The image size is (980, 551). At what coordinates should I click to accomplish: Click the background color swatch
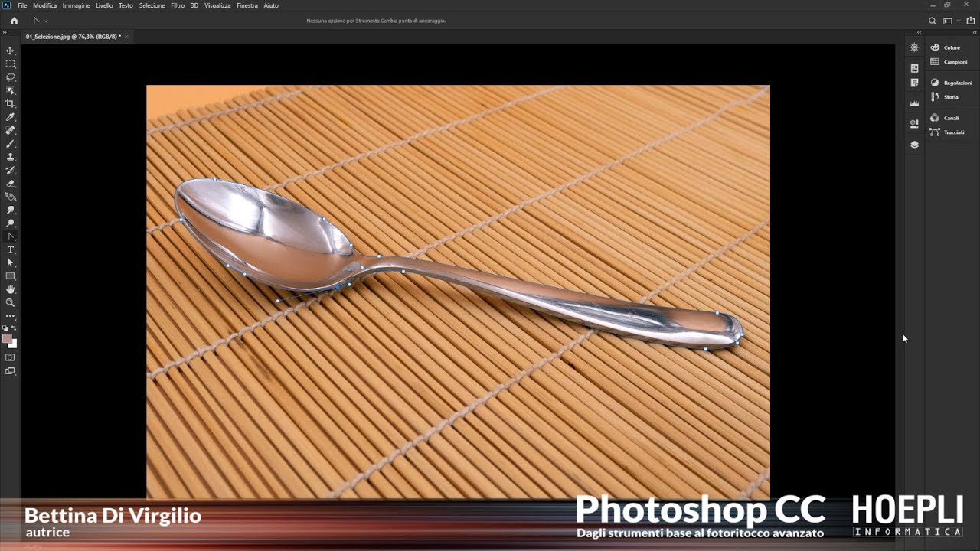click(x=13, y=344)
